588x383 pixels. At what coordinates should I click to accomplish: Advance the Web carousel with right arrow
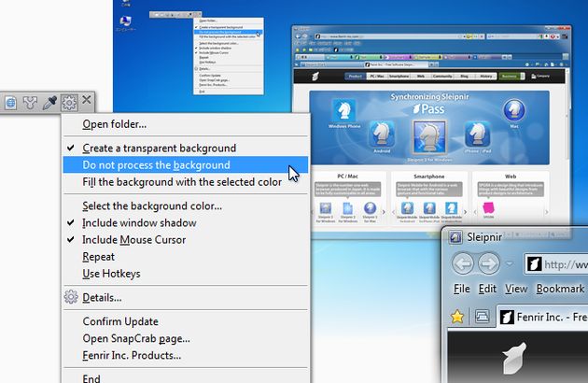(x=546, y=212)
